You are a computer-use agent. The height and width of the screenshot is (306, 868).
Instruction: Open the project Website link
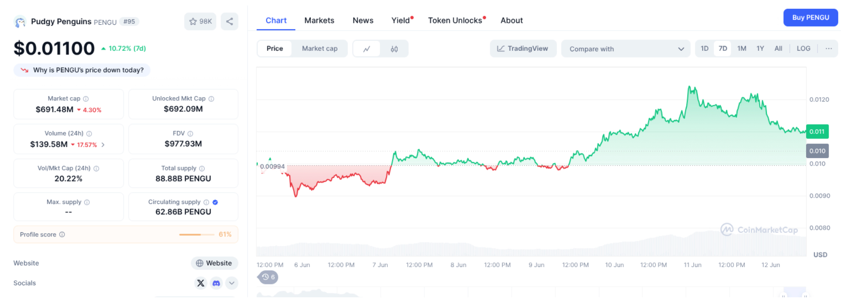point(214,263)
